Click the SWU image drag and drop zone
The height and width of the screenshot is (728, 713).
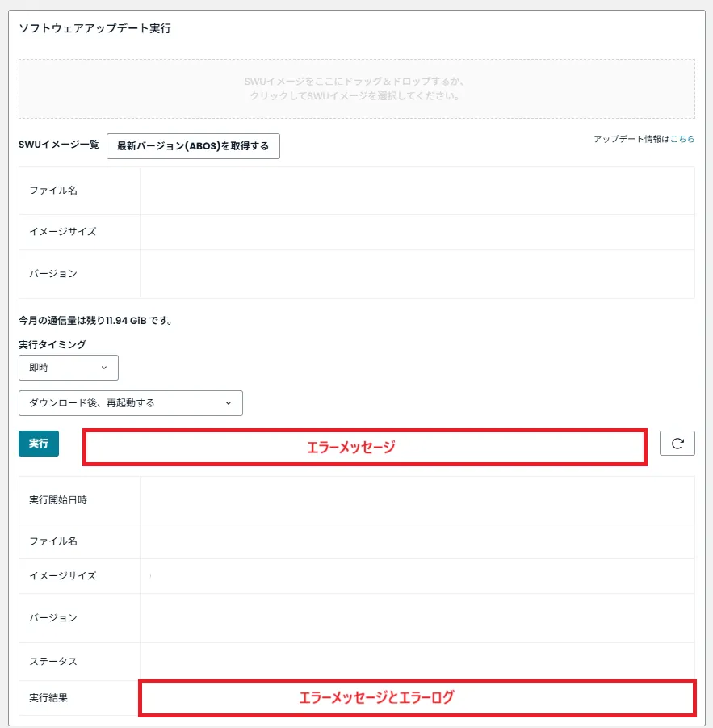pyautogui.click(x=356, y=89)
